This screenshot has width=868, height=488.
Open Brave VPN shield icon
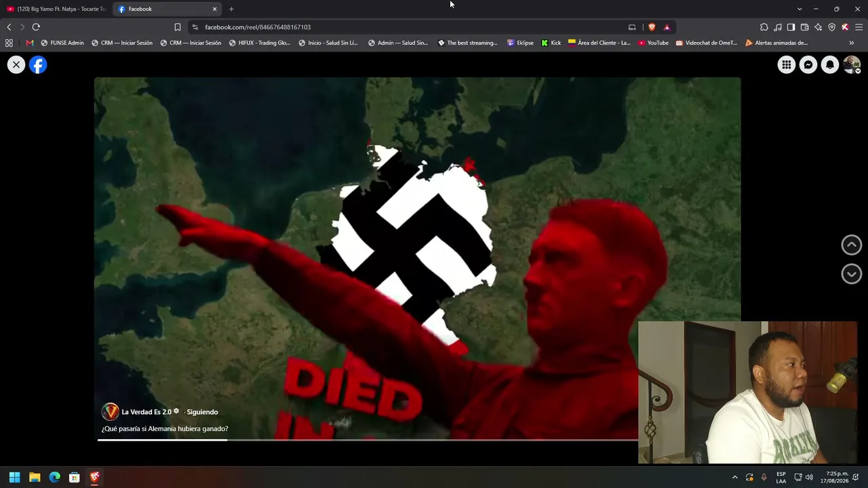(x=831, y=27)
